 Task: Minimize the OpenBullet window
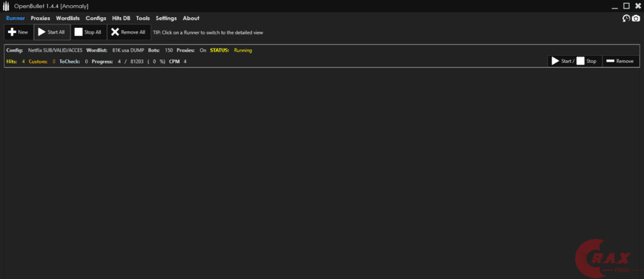click(615, 7)
